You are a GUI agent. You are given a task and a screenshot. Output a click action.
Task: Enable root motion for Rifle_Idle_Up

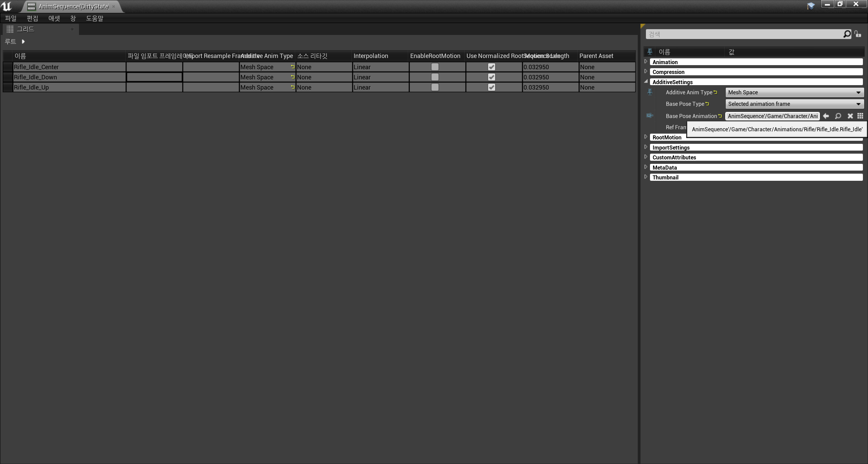435,88
